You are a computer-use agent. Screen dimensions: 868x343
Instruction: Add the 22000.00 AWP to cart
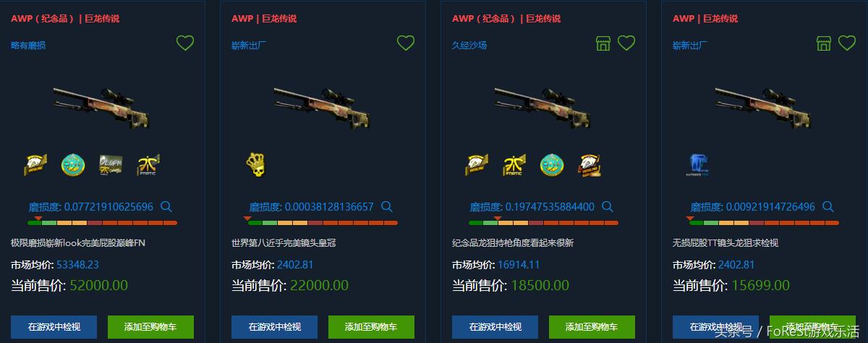coord(371,327)
